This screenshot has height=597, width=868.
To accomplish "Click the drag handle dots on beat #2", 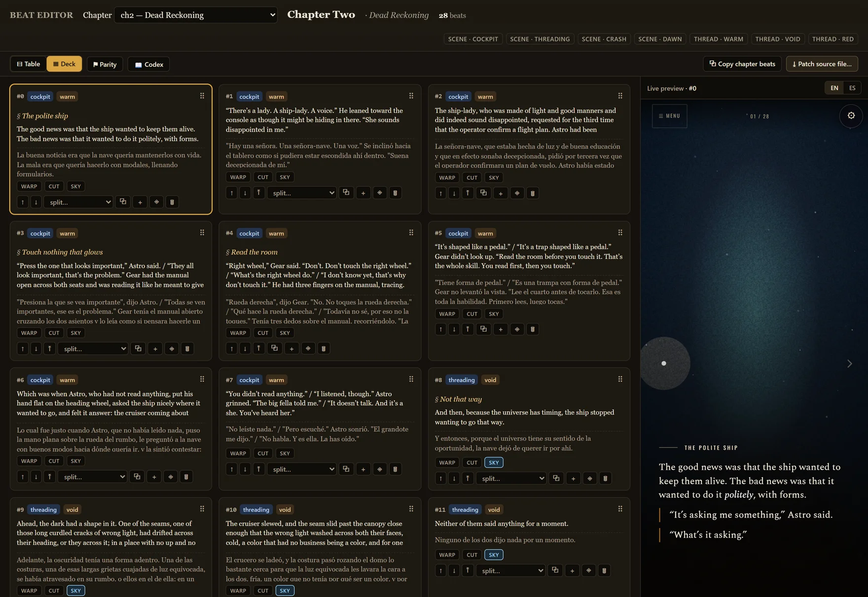I will [620, 96].
